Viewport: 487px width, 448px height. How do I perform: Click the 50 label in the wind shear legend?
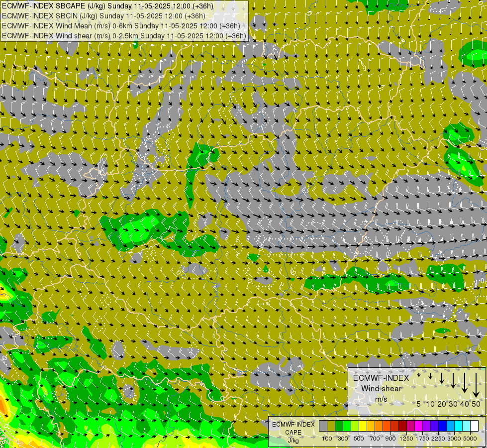point(476,404)
